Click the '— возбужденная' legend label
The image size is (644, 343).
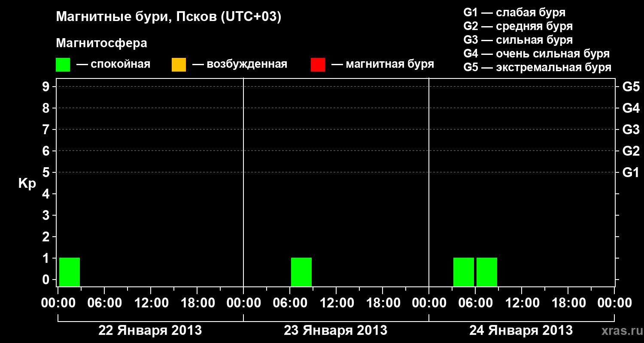click(240, 64)
